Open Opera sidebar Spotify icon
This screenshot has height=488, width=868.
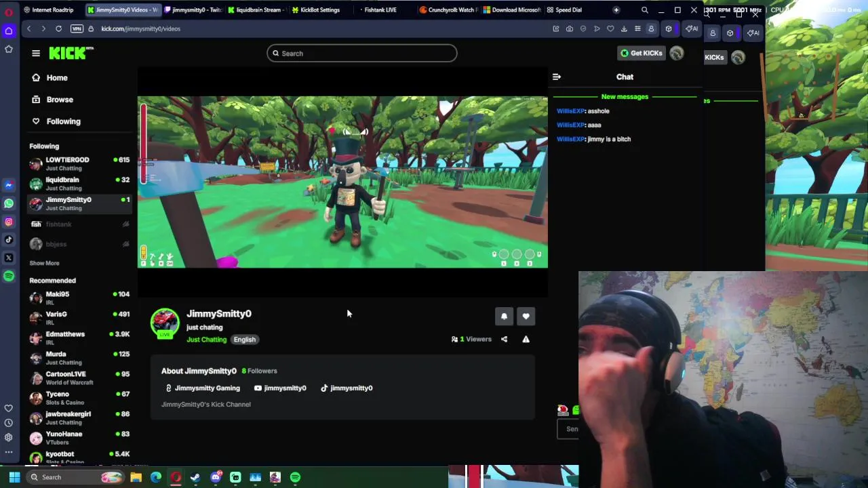click(9, 276)
